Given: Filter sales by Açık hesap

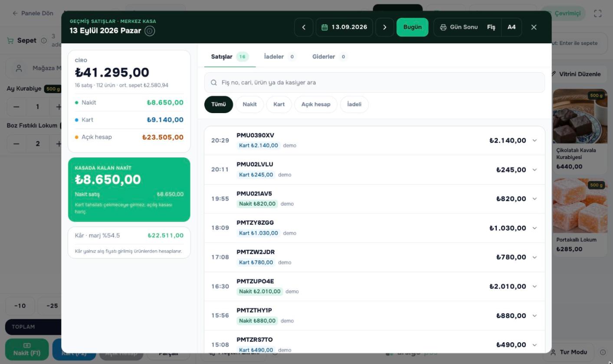Looking at the screenshot, I should (x=316, y=104).
